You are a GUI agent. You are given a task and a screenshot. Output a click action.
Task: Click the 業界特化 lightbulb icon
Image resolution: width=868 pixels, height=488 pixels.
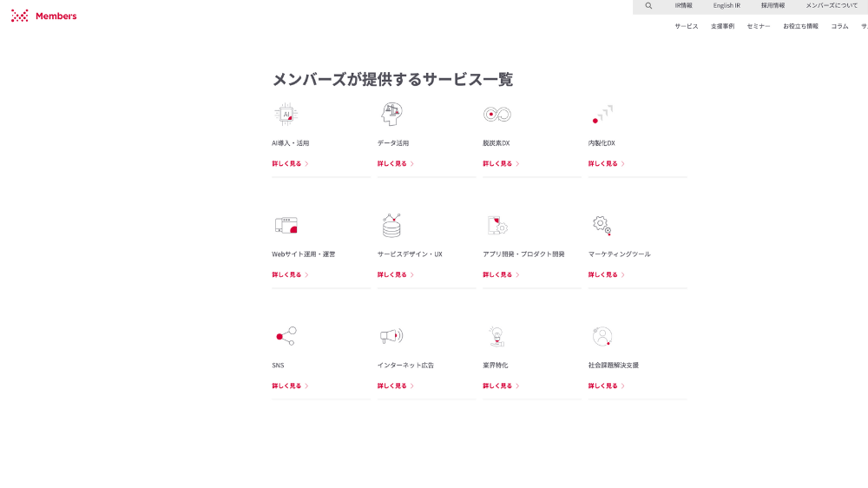click(x=496, y=336)
